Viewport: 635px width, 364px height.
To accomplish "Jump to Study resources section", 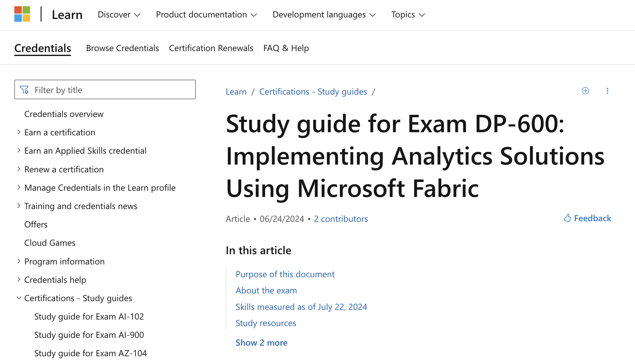I will [x=266, y=323].
